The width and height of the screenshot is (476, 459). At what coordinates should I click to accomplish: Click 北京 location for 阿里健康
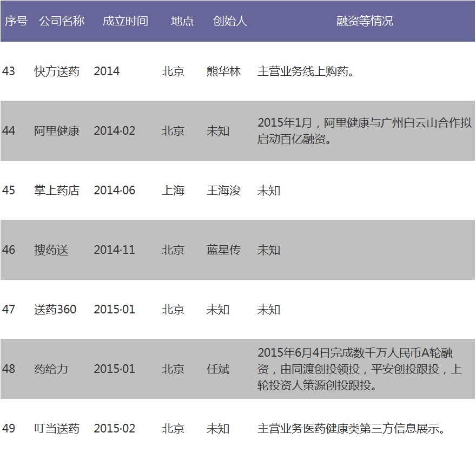pyautogui.click(x=173, y=131)
